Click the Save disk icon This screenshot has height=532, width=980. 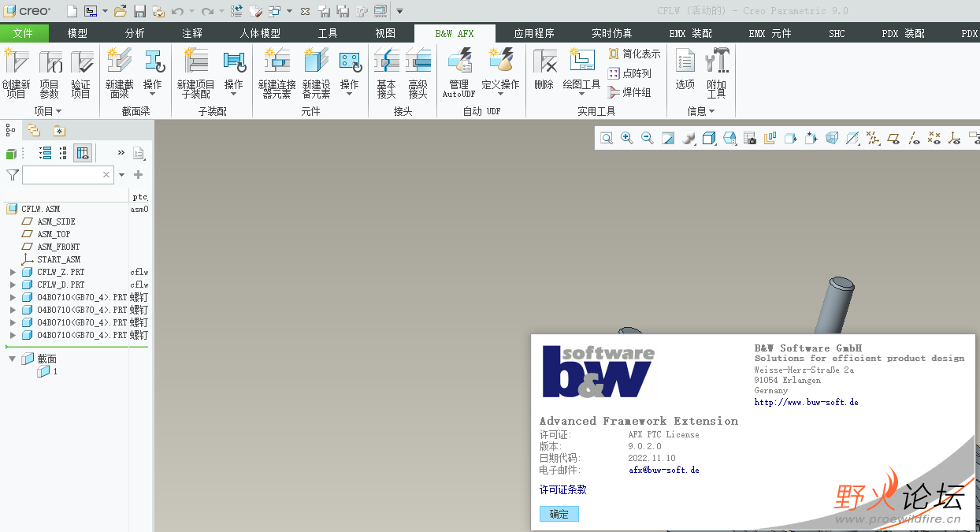[x=139, y=11]
